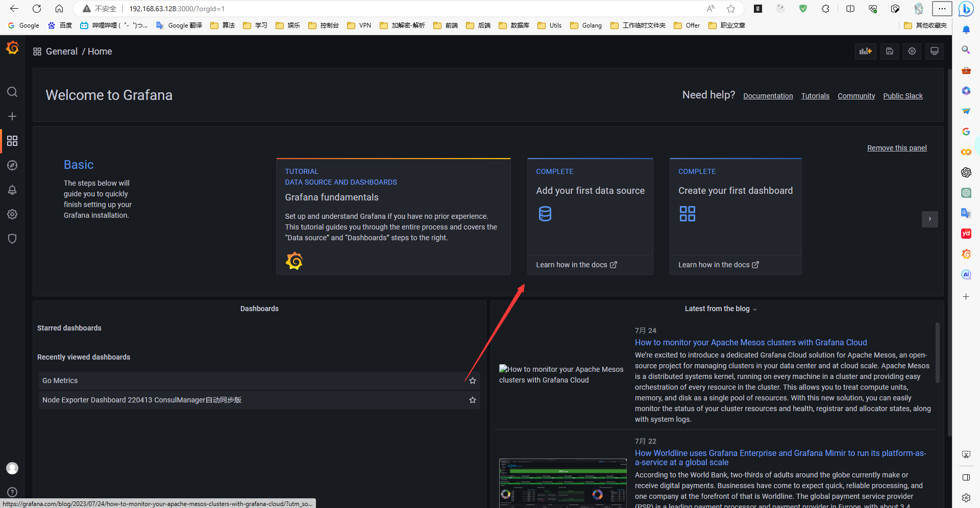980x508 pixels.
Task: Open the Grafana fundamentals tutorial card
Action: click(394, 216)
